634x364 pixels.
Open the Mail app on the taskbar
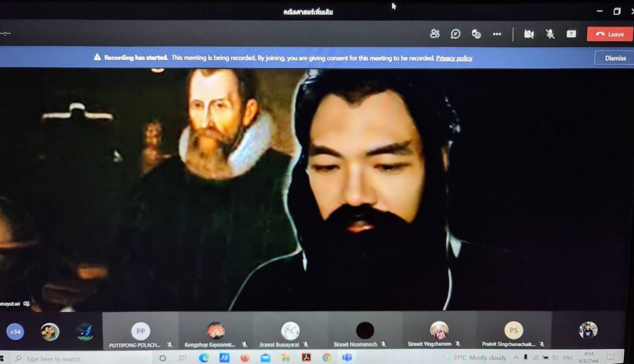coord(265,358)
